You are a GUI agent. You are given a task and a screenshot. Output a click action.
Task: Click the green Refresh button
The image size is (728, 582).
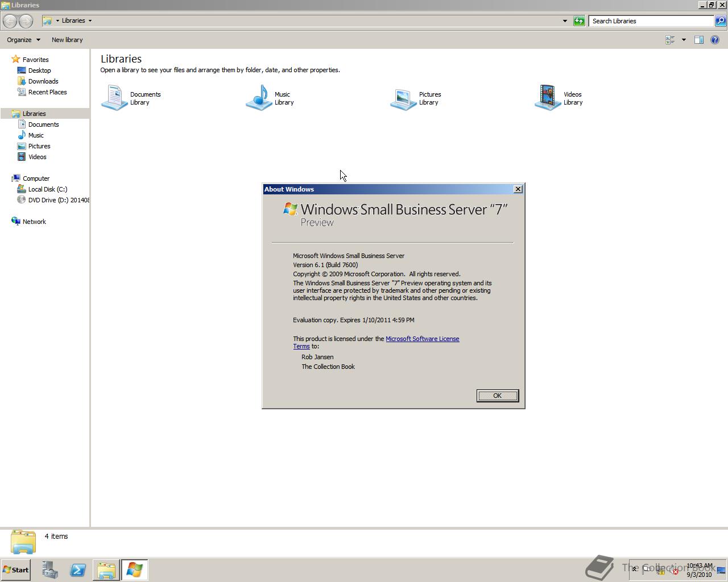(x=579, y=21)
